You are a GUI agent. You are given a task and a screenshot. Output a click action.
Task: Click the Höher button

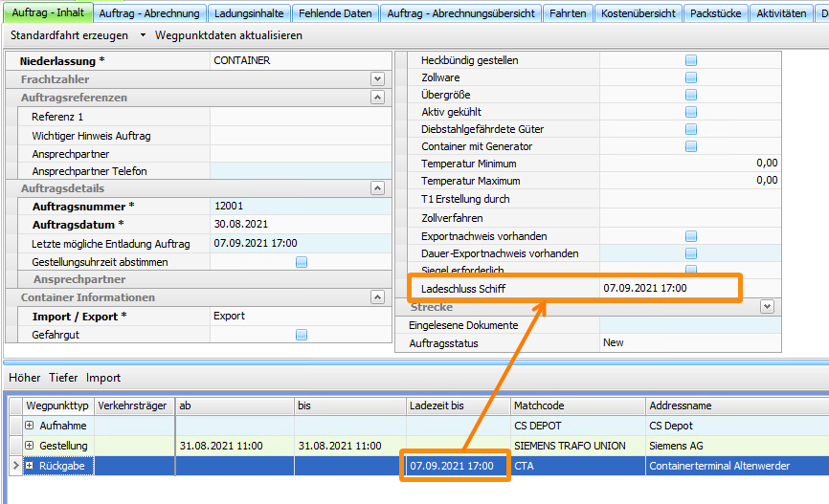(25, 378)
